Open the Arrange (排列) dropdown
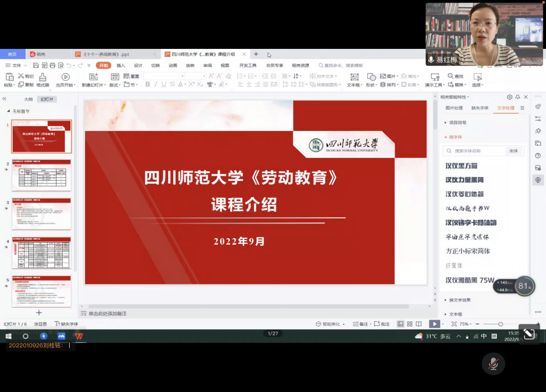 tap(389, 85)
